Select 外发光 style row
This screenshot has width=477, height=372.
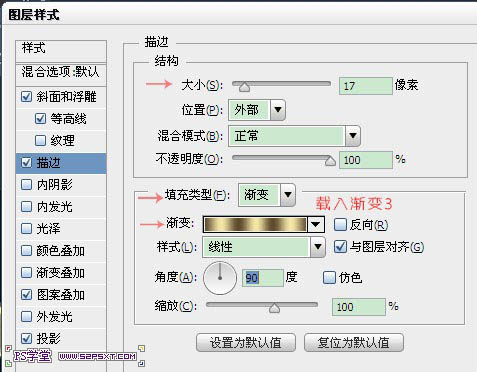(61, 316)
